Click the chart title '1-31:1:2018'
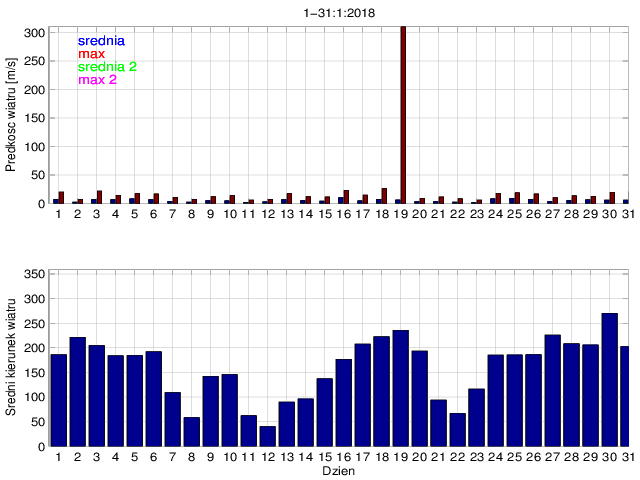Screen dimensions: 640x480 tap(340, 13)
